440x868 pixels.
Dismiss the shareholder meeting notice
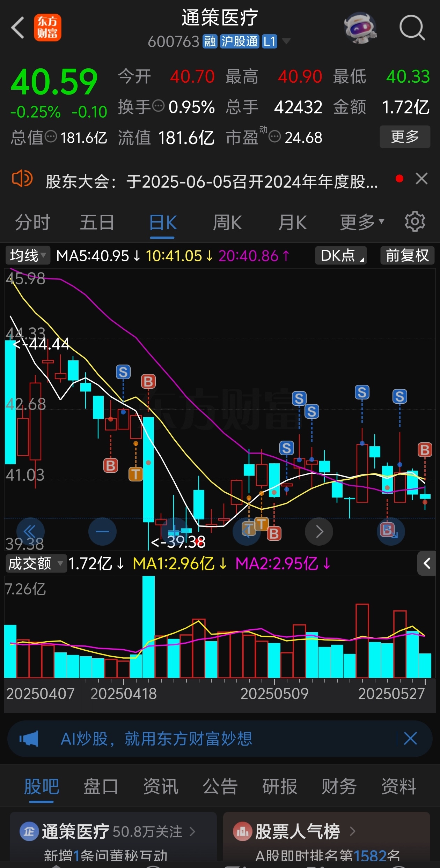pyautogui.click(x=421, y=179)
